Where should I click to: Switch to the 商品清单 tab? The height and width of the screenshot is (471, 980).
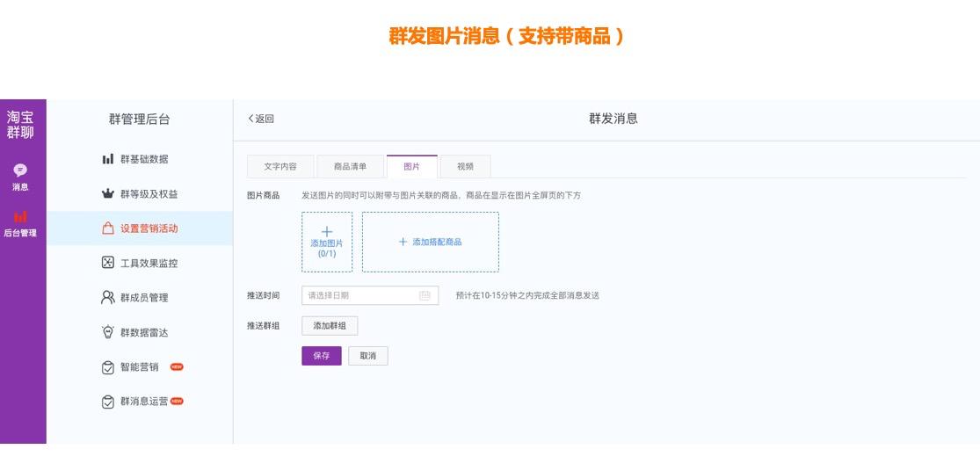[x=350, y=167]
